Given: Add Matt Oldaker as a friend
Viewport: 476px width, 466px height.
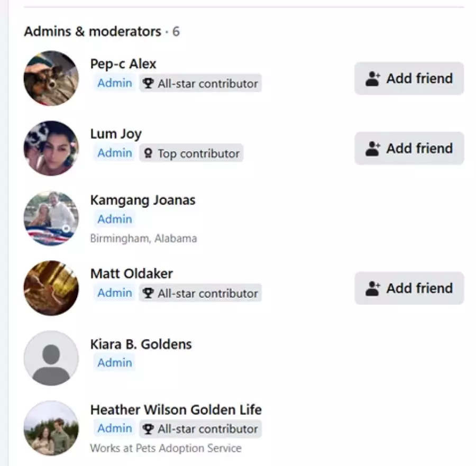Looking at the screenshot, I should (409, 288).
